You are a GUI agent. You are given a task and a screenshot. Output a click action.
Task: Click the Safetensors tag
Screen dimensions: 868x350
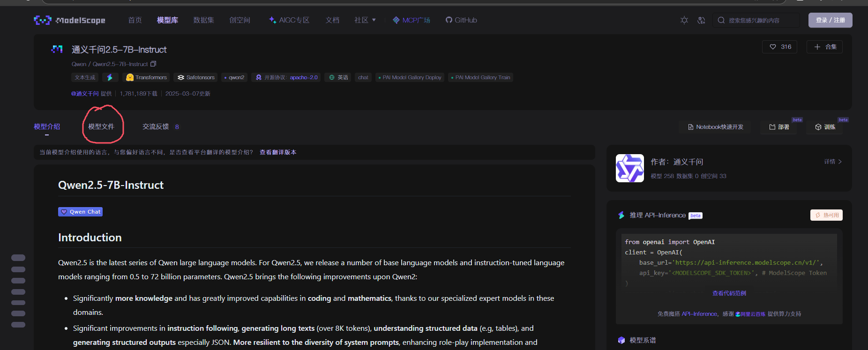(x=196, y=77)
